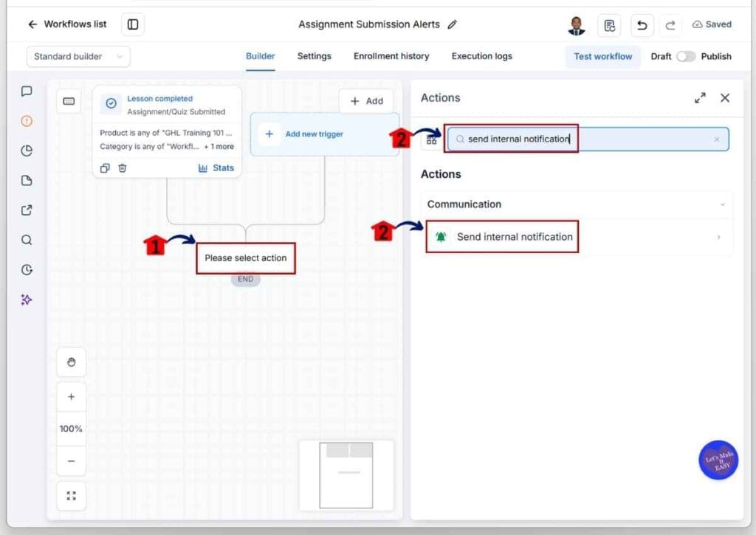Viewport: 756px width, 535px height.
Task: Clear the search field text
Action: click(717, 139)
